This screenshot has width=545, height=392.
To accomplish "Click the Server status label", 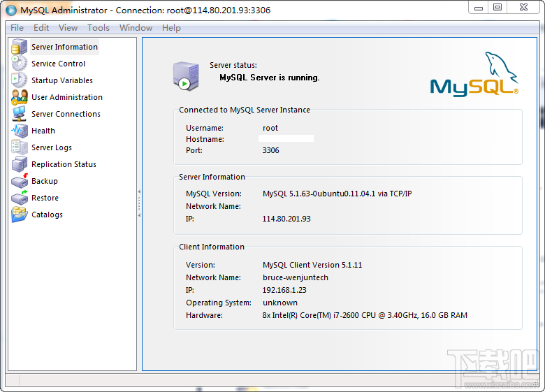I will point(233,65).
